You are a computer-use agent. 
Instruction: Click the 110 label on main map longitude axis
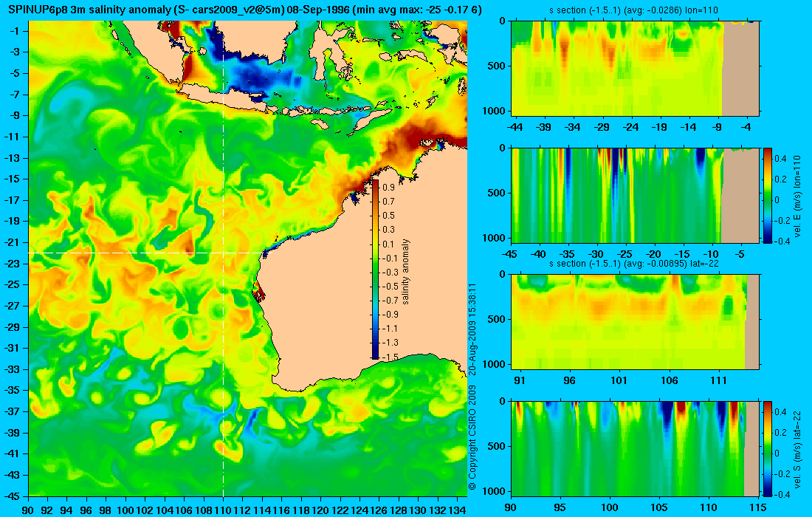click(x=223, y=510)
